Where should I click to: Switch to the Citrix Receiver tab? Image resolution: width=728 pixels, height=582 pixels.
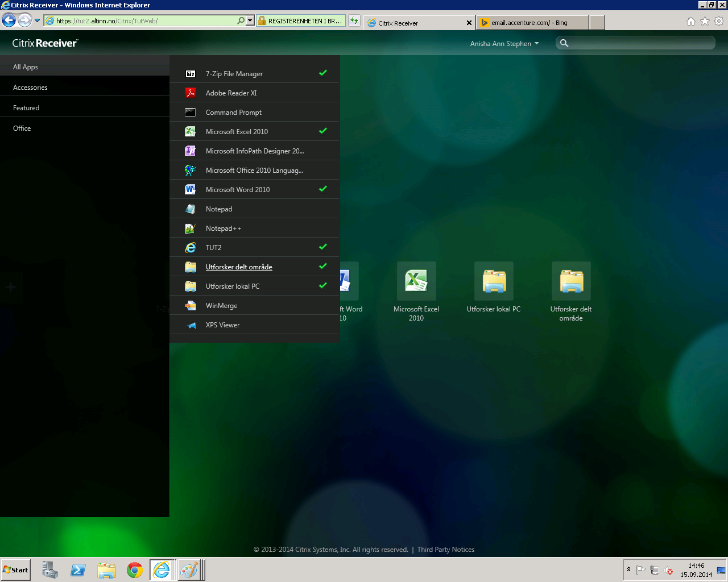(419, 23)
